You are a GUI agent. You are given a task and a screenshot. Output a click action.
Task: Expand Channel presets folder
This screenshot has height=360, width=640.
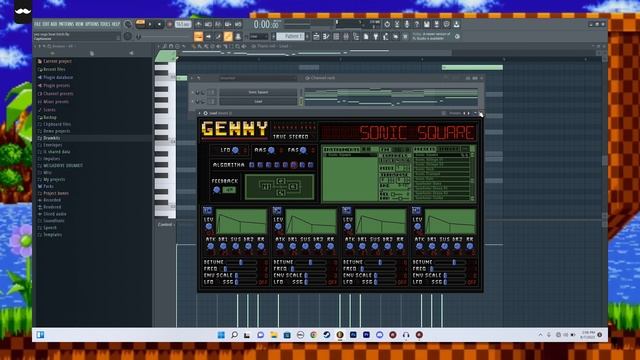click(x=58, y=93)
